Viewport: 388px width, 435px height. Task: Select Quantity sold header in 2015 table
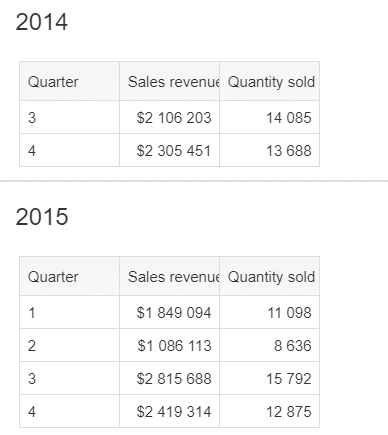click(269, 276)
